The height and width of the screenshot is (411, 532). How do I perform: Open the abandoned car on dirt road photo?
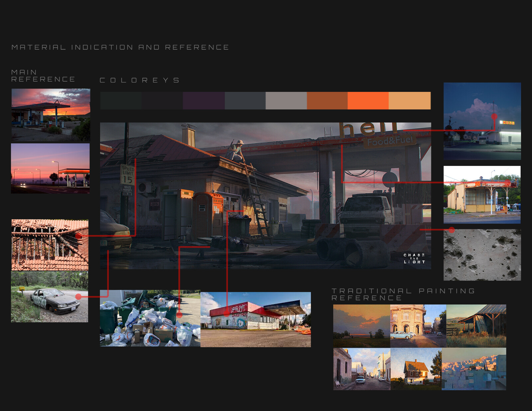point(50,297)
